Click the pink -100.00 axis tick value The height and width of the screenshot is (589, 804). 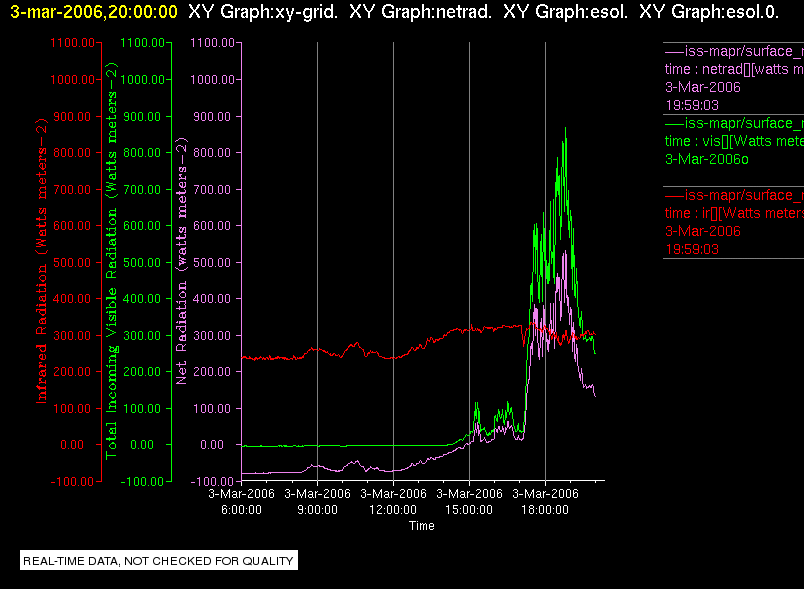pos(212,482)
